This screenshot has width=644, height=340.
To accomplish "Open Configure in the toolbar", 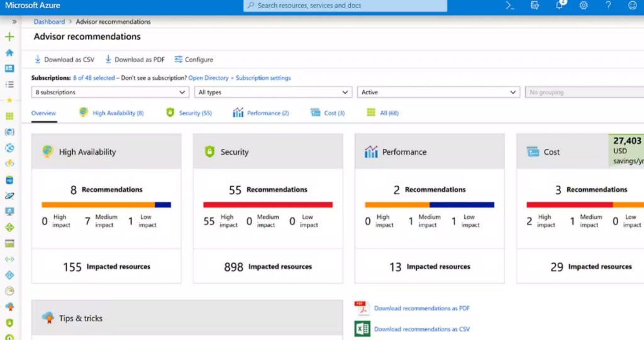I will click(x=194, y=60).
